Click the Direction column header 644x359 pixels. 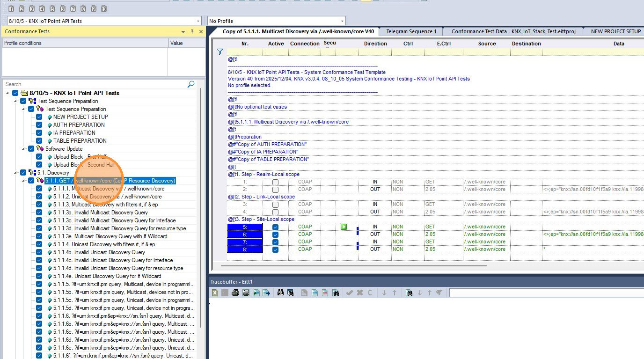click(375, 44)
